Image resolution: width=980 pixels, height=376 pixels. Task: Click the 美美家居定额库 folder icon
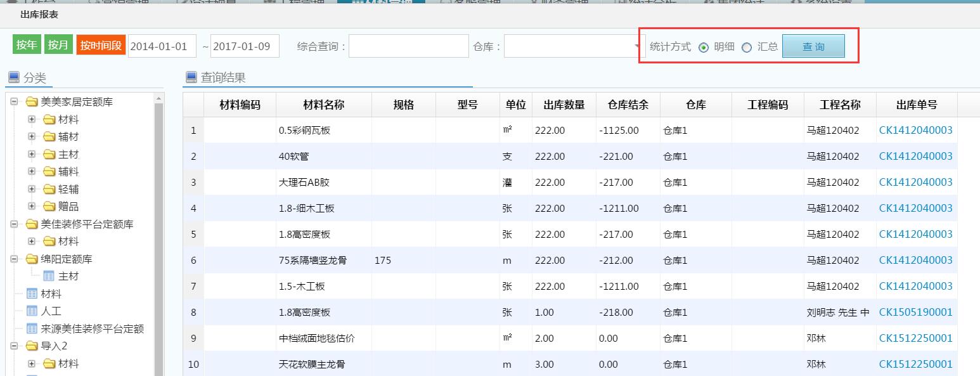tap(32, 102)
